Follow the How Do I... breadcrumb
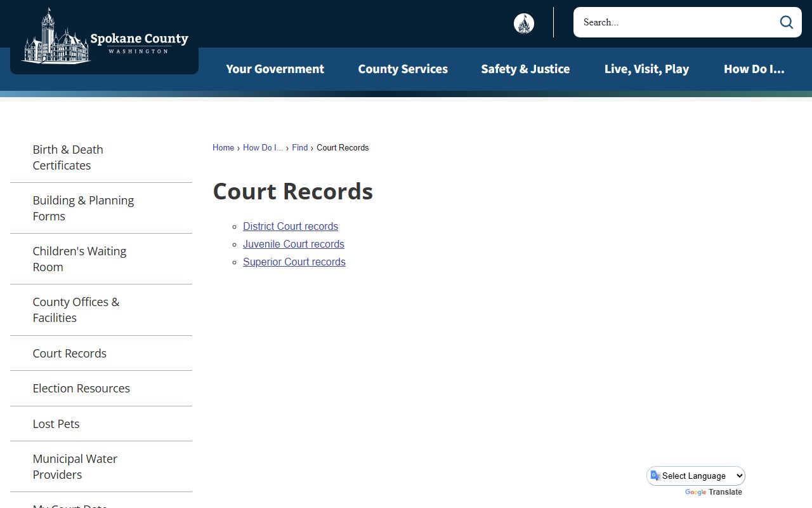 [x=263, y=147]
